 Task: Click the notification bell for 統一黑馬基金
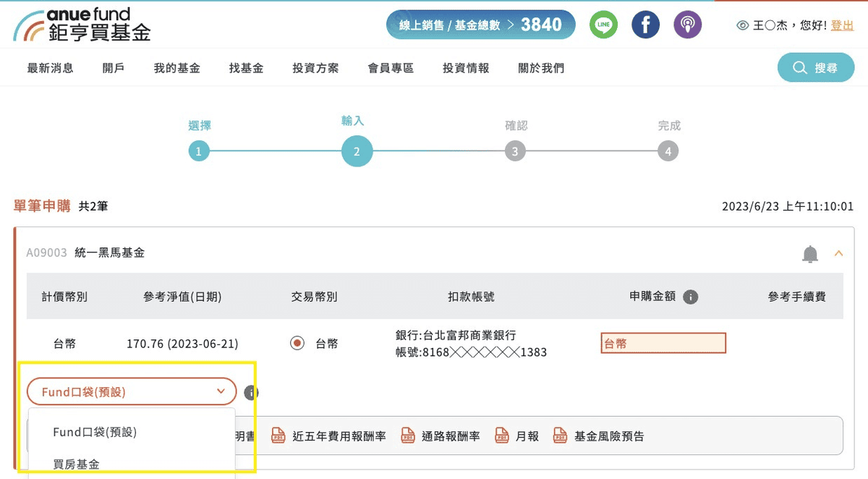tap(810, 254)
